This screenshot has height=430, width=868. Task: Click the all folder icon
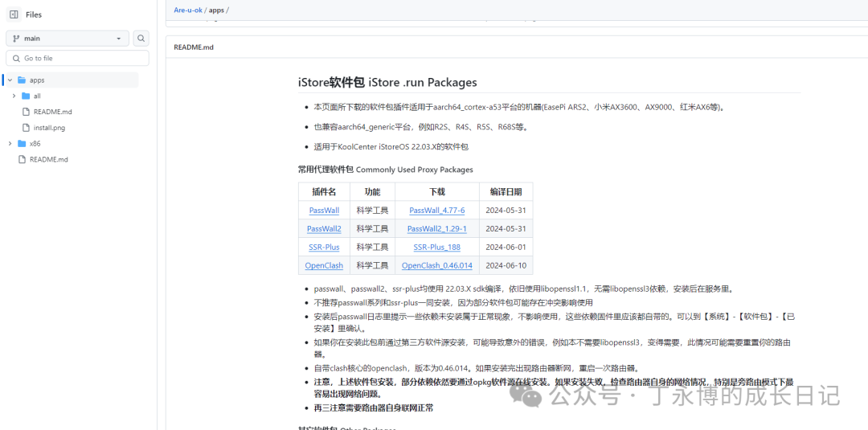pyautogui.click(x=26, y=96)
